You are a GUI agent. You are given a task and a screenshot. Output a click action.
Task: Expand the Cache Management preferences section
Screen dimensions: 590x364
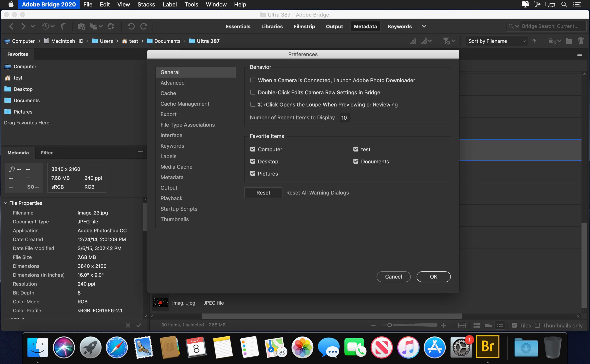pyautogui.click(x=185, y=103)
